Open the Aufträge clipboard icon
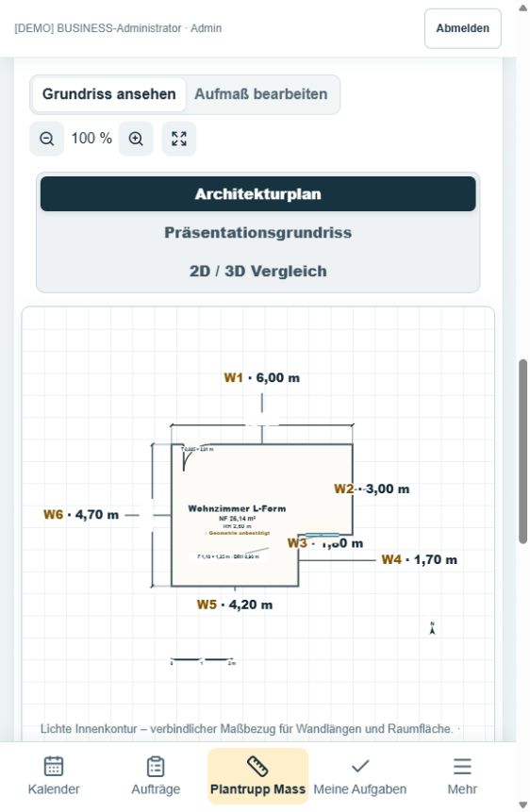Screen dimensions: 530x812 pyautogui.click(x=156, y=766)
